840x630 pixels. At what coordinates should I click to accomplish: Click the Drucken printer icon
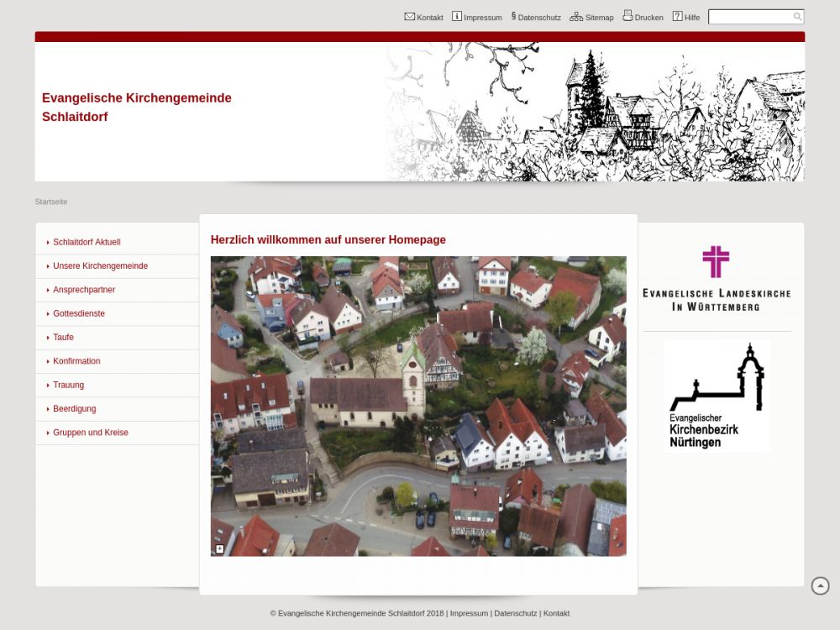point(627,16)
